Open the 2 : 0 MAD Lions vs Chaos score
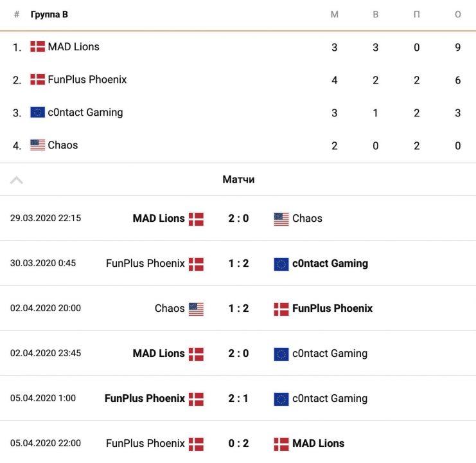Image resolution: width=476 pixels, height=463 pixels. click(x=238, y=219)
